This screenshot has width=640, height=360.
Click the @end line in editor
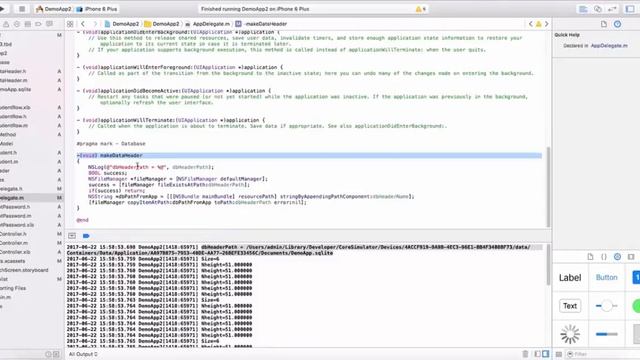pyautogui.click(x=82, y=220)
